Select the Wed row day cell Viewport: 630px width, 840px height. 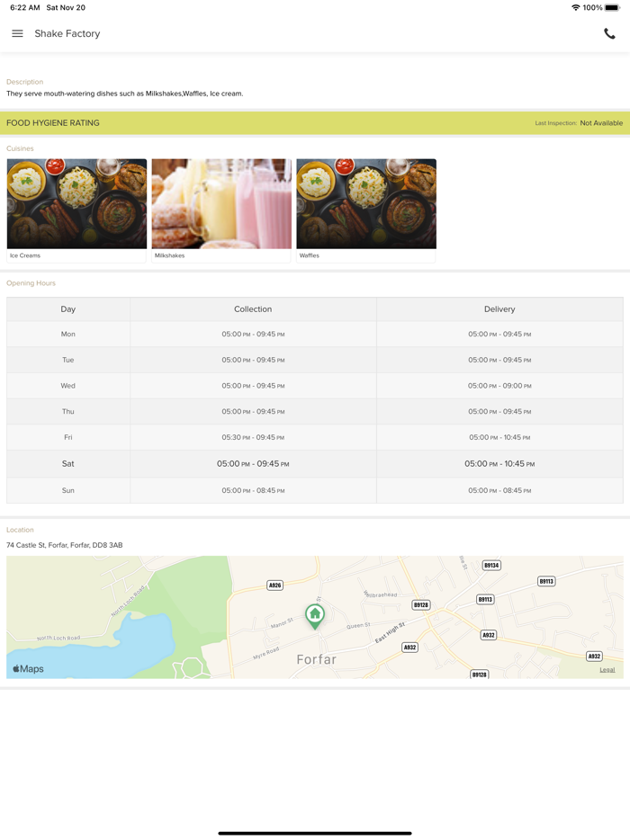(x=68, y=385)
